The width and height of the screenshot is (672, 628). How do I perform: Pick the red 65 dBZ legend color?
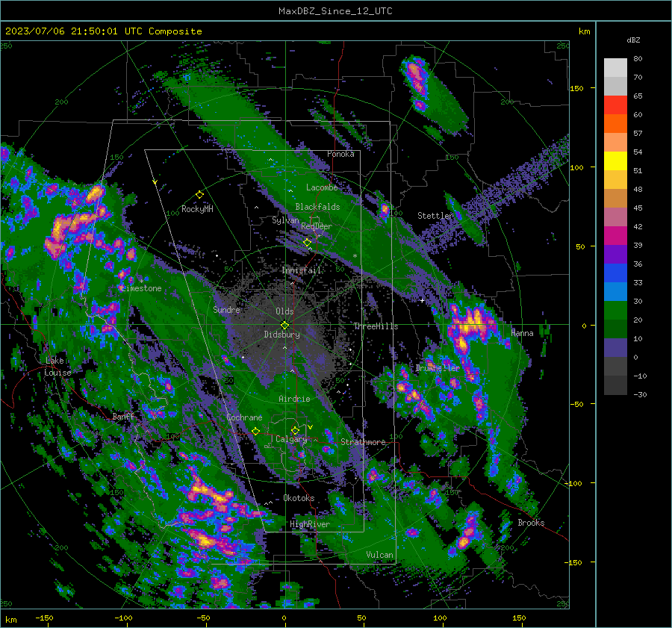(x=615, y=105)
